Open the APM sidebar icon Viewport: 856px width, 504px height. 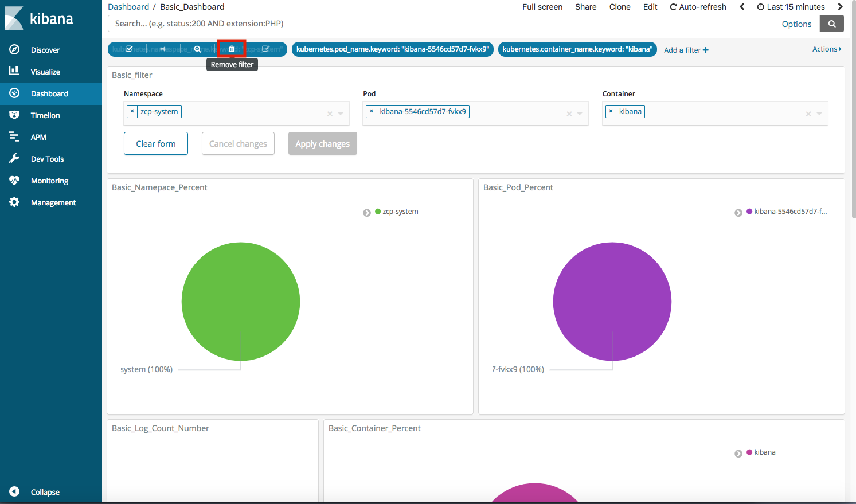tap(14, 136)
